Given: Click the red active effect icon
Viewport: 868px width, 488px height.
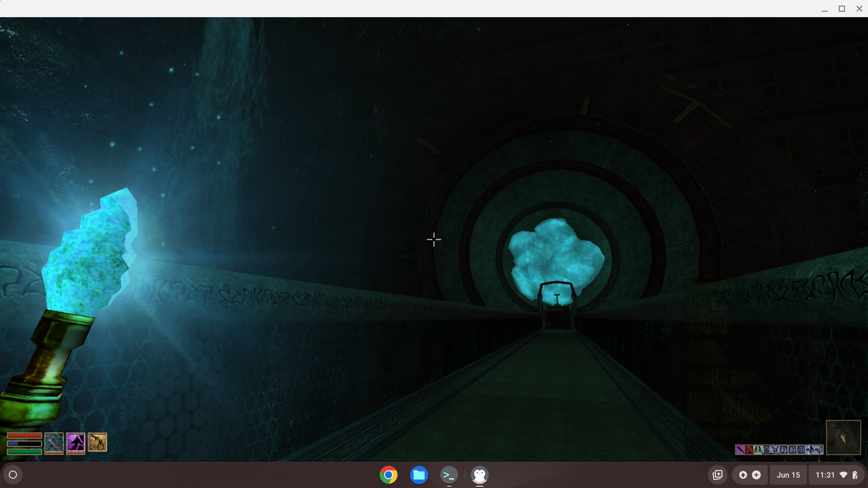Looking at the screenshot, I should coord(749,450).
